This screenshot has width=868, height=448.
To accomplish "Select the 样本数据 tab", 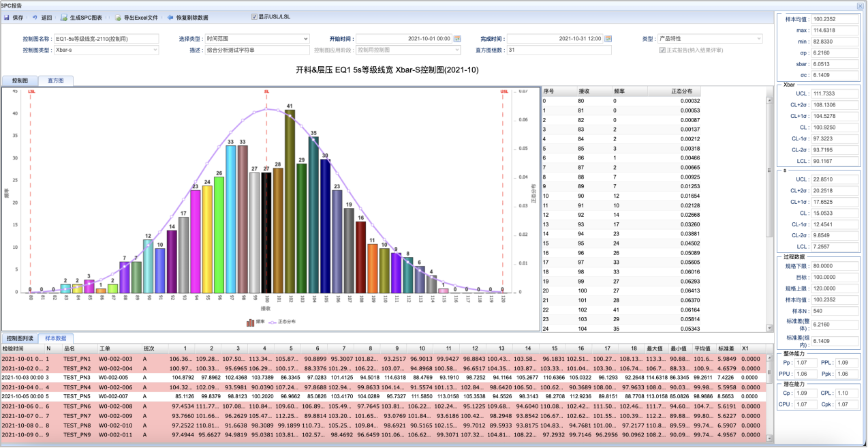I will (x=56, y=338).
